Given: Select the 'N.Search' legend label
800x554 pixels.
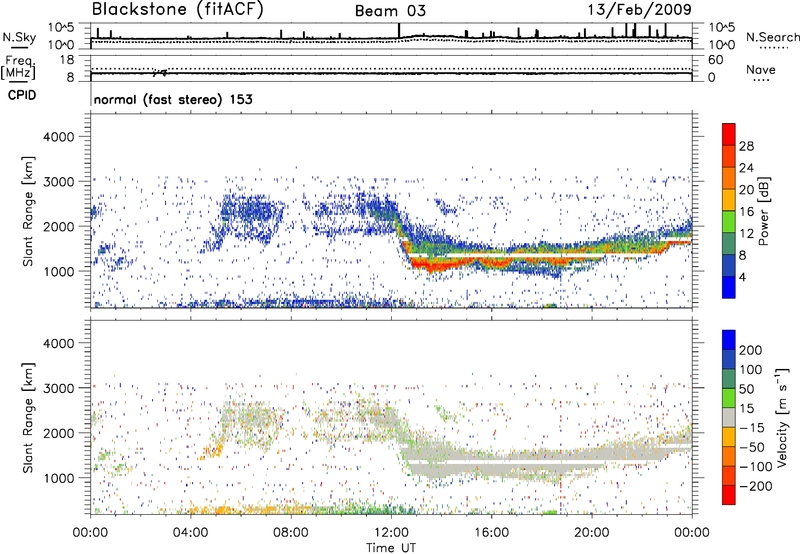Looking at the screenshot, I should [x=773, y=37].
